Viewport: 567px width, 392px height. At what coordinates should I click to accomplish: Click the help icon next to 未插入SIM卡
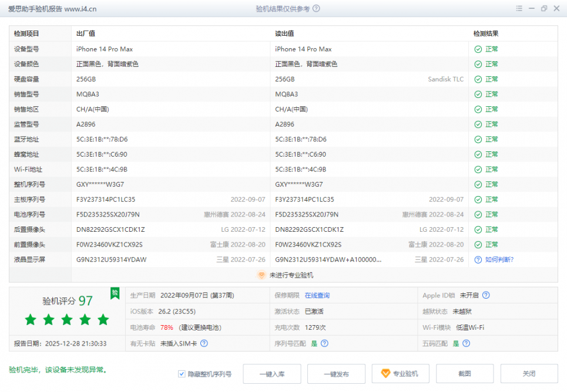[x=204, y=343]
